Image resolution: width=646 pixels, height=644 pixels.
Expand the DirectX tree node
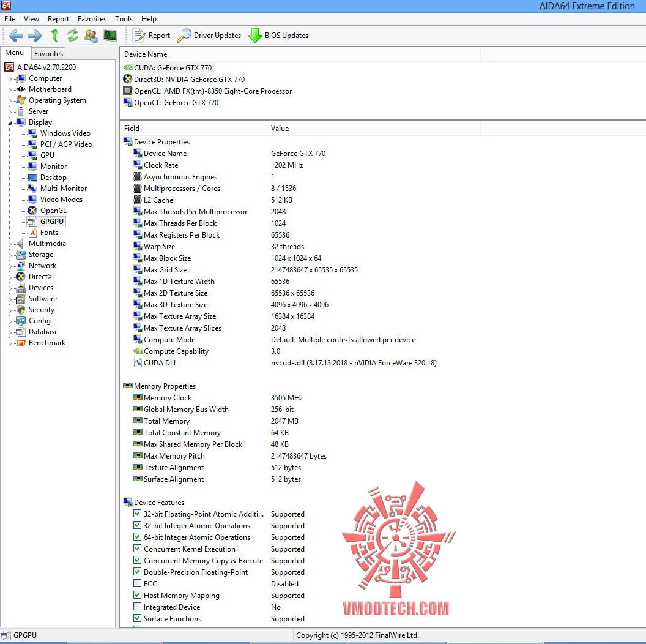click(10, 277)
